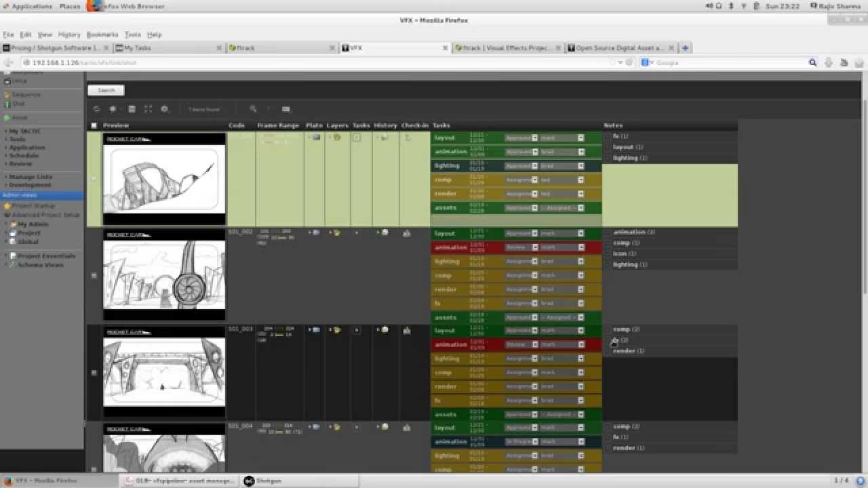
Task: Open the Manage Lists sidebar section
Action: (31, 177)
